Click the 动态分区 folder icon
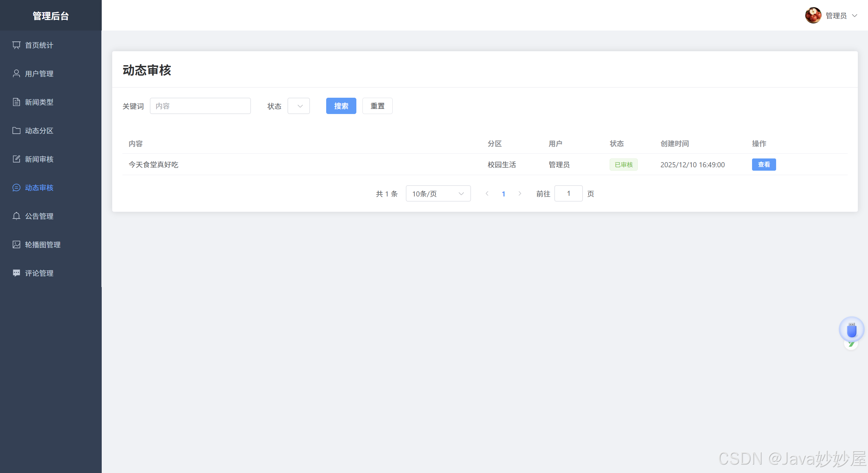 [x=16, y=131]
